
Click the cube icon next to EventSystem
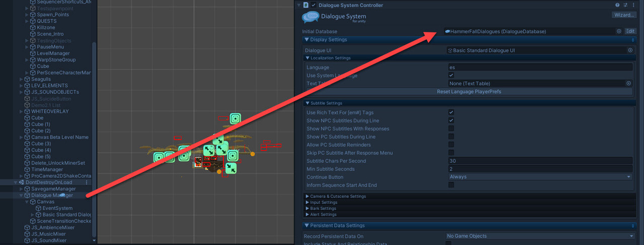(x=39, y=208)
